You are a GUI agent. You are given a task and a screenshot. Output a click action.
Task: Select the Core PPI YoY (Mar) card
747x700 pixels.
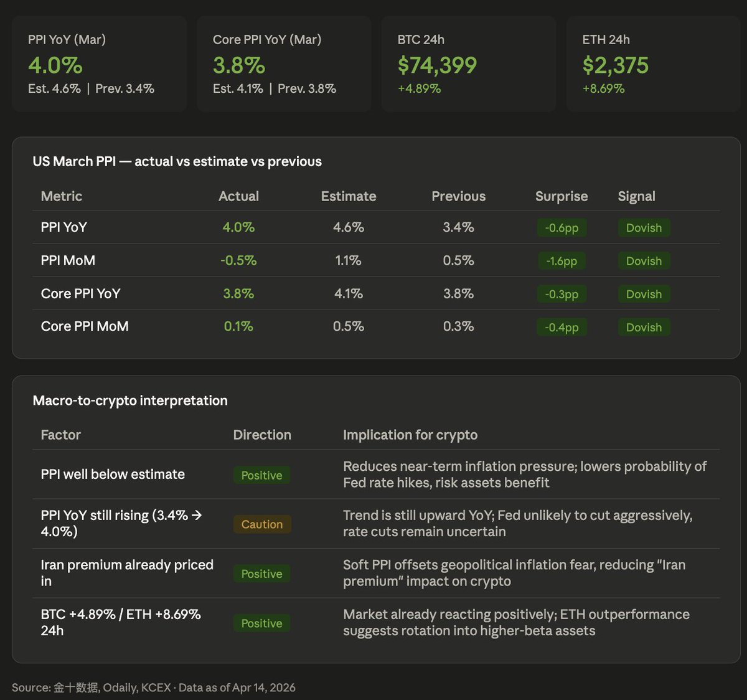[x=284, y=64]
